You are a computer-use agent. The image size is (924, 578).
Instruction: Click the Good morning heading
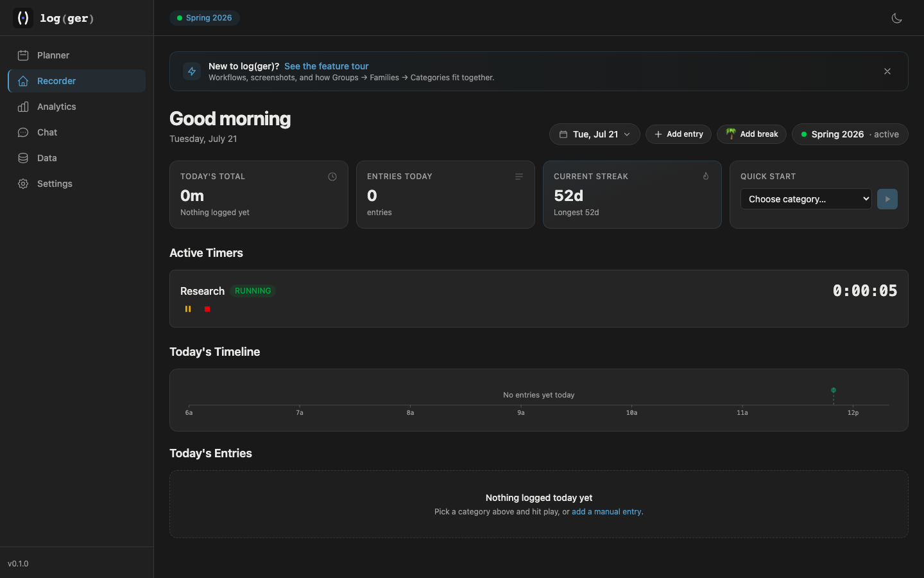pos(230,119)
